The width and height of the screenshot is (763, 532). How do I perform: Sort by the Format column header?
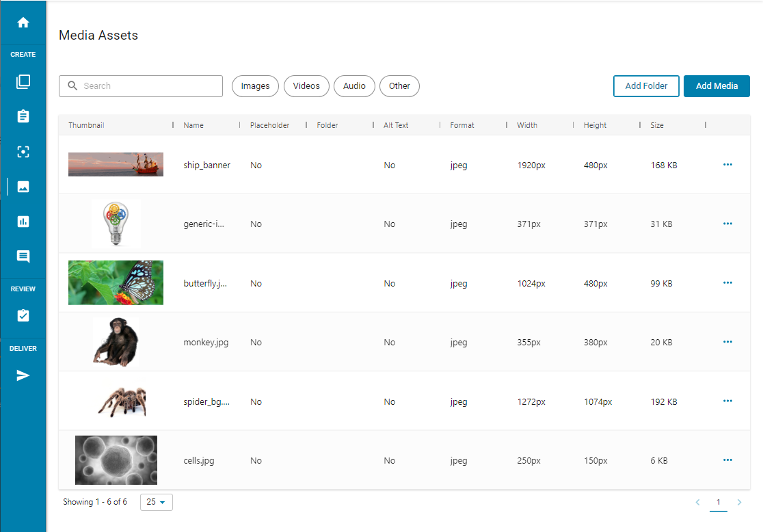coord(461,125)
